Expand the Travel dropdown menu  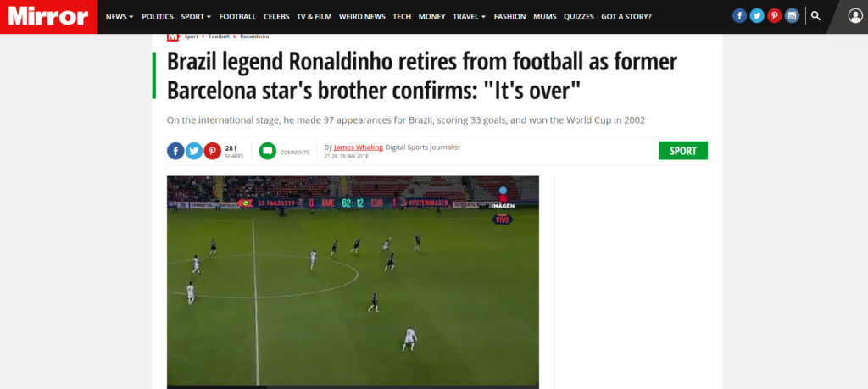coord(469,17)
